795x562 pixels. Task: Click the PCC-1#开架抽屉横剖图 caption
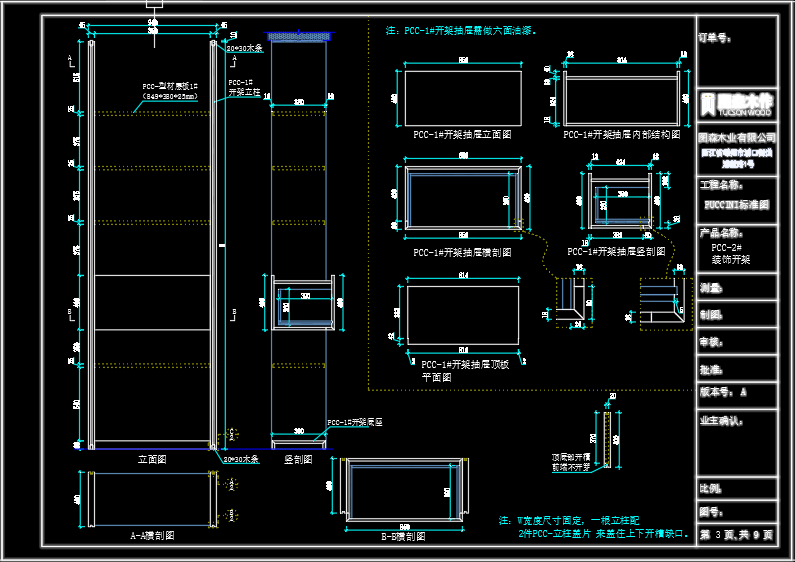(462, 252)
